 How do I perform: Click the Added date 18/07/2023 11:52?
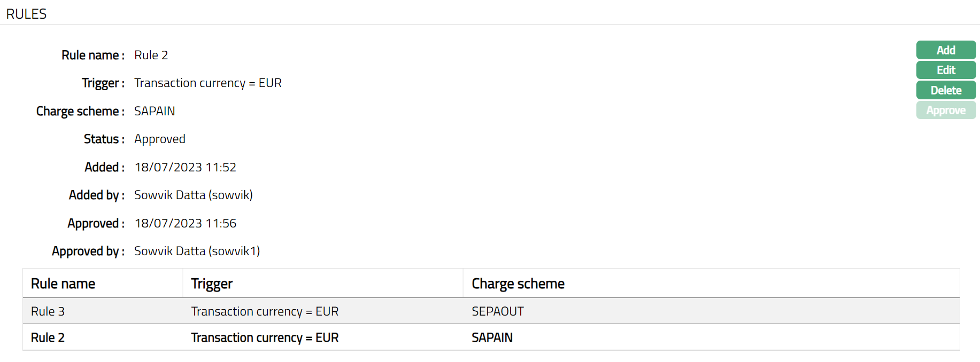coord(185,167)
